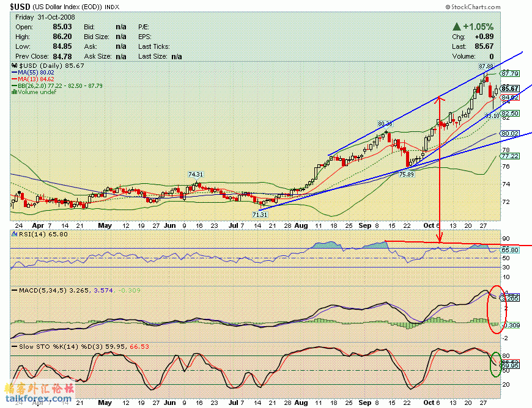Click the 83.10 low price label

[x=492, y=115]
